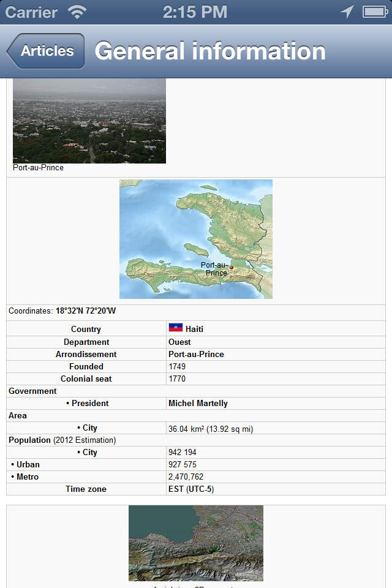Tap the Wi-Fi status icon
This screenshot has height=588, width=392.
point(77,12)
